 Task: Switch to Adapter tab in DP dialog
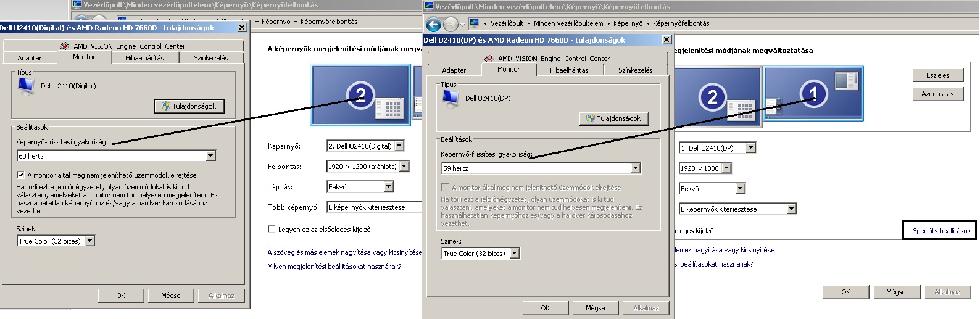pyautogui.click(x=454, y=70)
